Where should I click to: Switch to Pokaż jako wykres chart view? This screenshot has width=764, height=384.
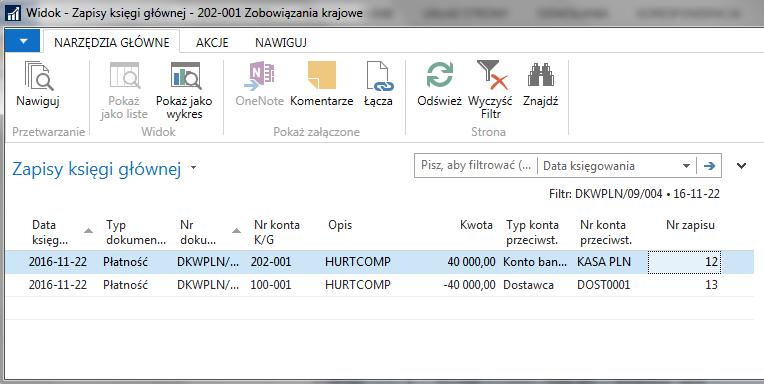184,91
